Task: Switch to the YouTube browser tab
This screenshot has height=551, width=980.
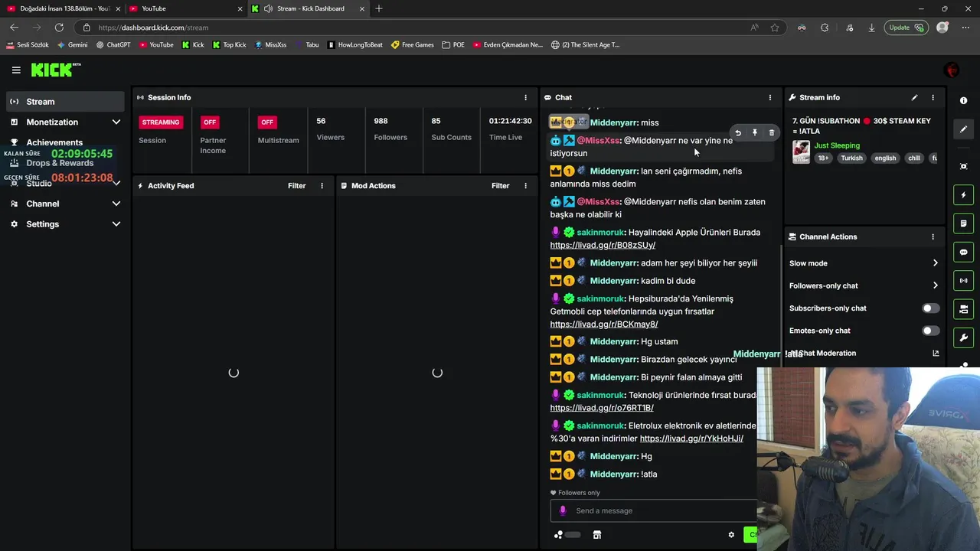Action: click(x=184, y=8)
